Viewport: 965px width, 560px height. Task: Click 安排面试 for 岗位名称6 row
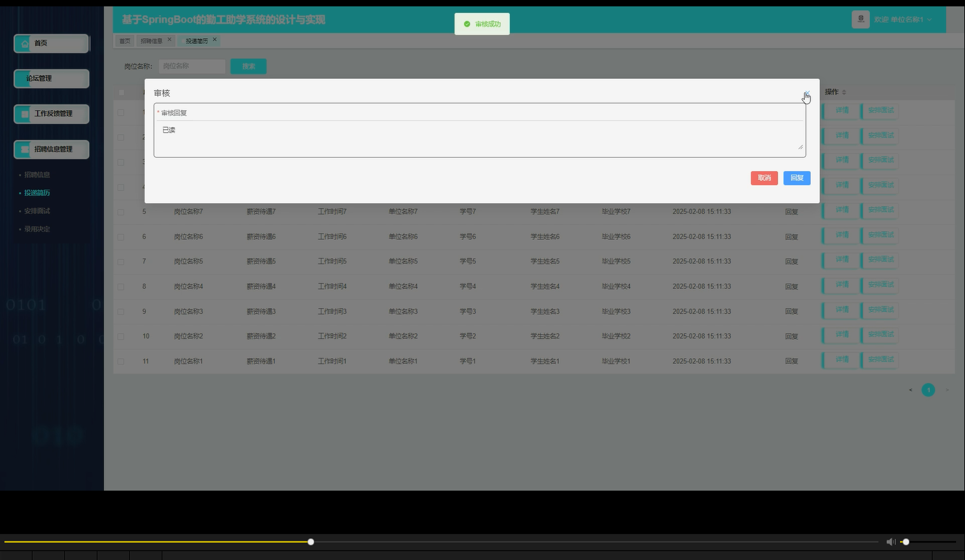(881, 235)
